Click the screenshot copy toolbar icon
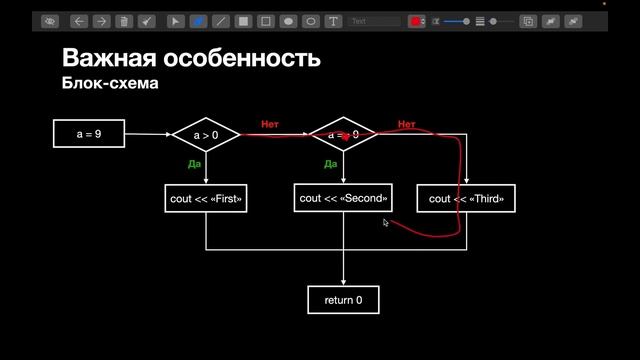640x360 pixels. 528,21
